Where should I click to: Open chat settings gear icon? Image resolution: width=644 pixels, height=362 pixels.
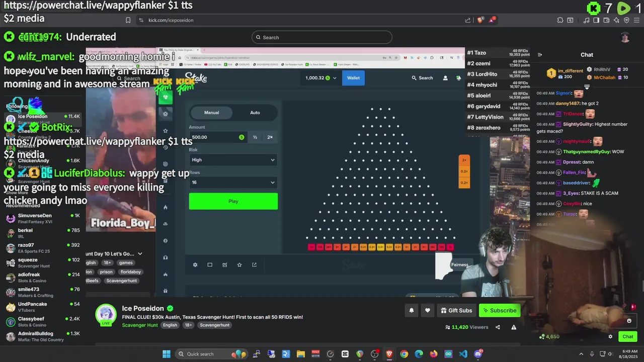[x=610, y=337]
